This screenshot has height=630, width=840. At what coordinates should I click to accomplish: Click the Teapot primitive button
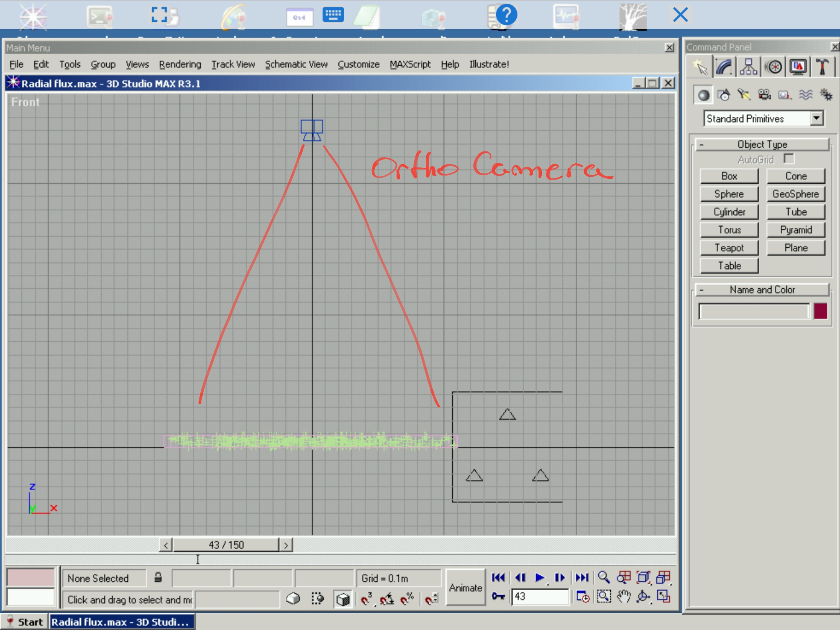point(729,248)
